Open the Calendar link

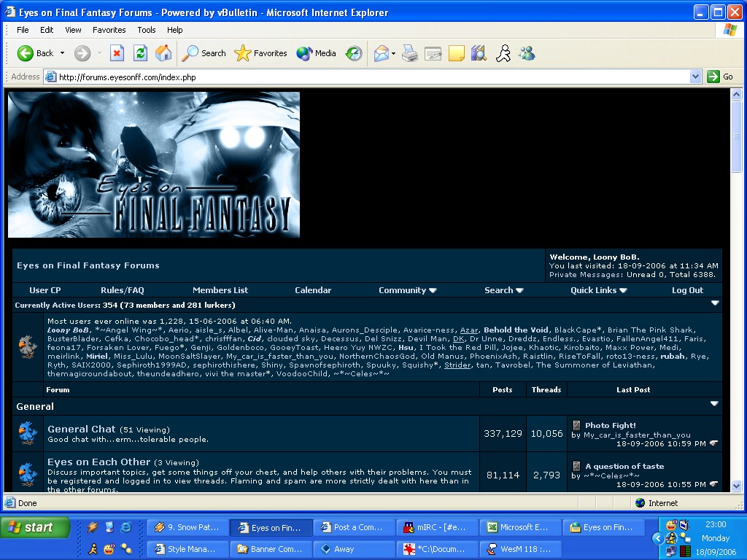(x=313, y=290)
